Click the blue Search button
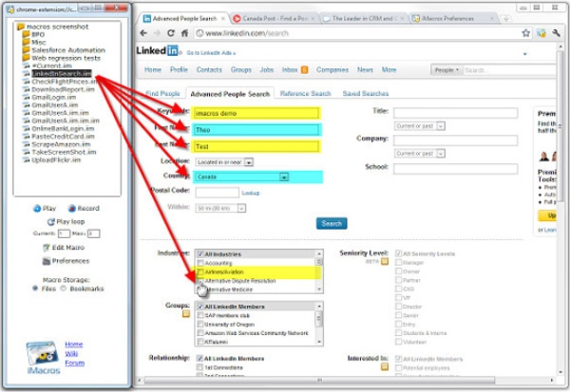The width and height of the screenshot is (570, 392). click(x=332, y=223)
